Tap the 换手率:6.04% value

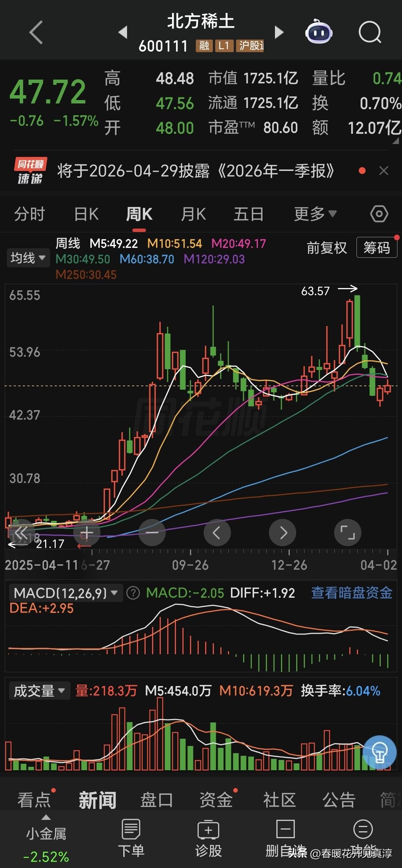pyautogui.click(x=341, y=691)
